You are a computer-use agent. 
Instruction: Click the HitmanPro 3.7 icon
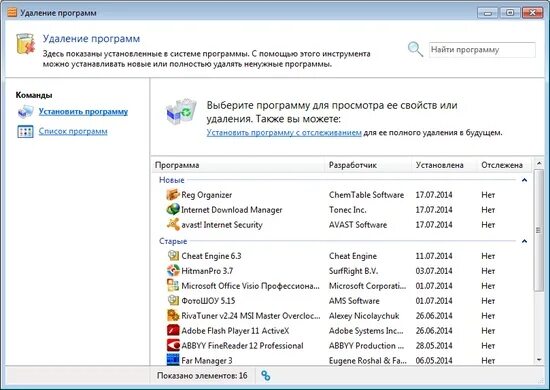point(173,270)
